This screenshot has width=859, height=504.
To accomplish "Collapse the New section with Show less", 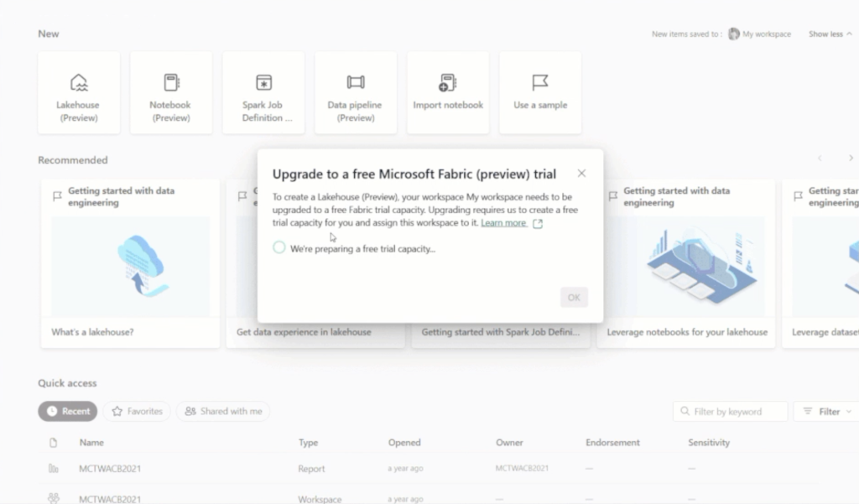I will [x=830, y=34].
